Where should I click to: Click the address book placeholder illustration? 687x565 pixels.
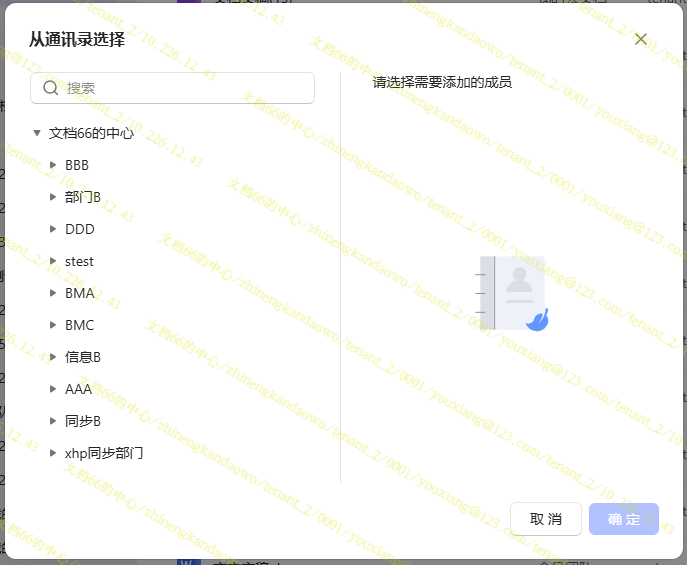(x=512, y=293)
